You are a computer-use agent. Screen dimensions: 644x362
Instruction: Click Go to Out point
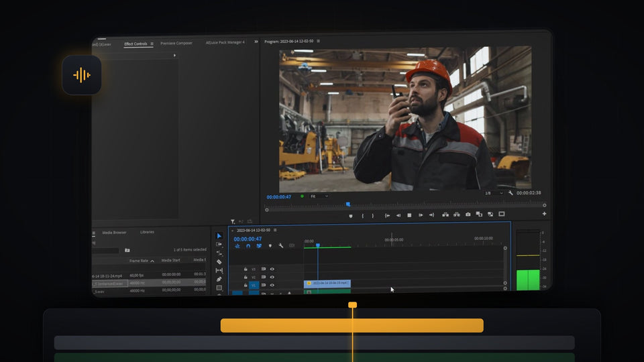[431, 215]
